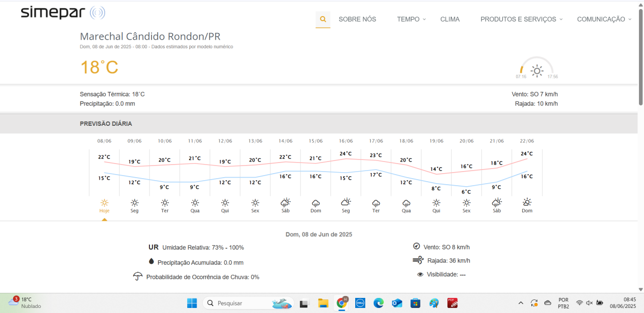This screenshot has height=313, width=644.
Task: Click the umbrella rain probability icon
Action: [x=137, y=276]
